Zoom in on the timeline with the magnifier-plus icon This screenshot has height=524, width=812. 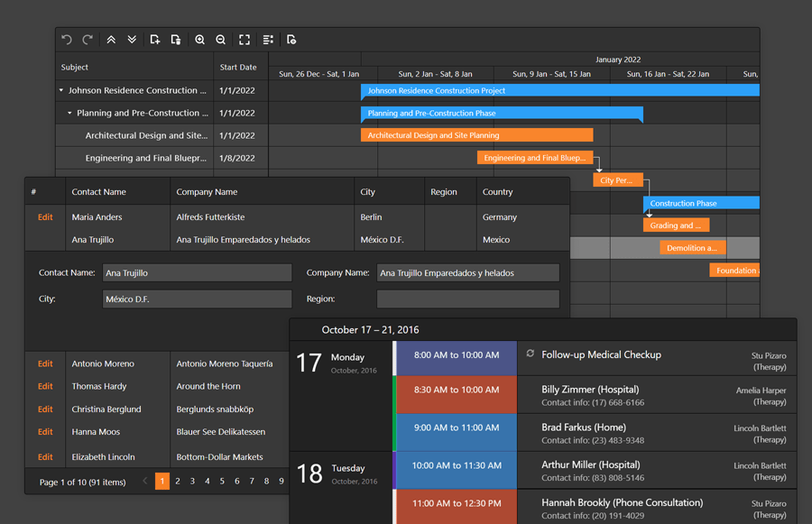(x=199, y=40)
